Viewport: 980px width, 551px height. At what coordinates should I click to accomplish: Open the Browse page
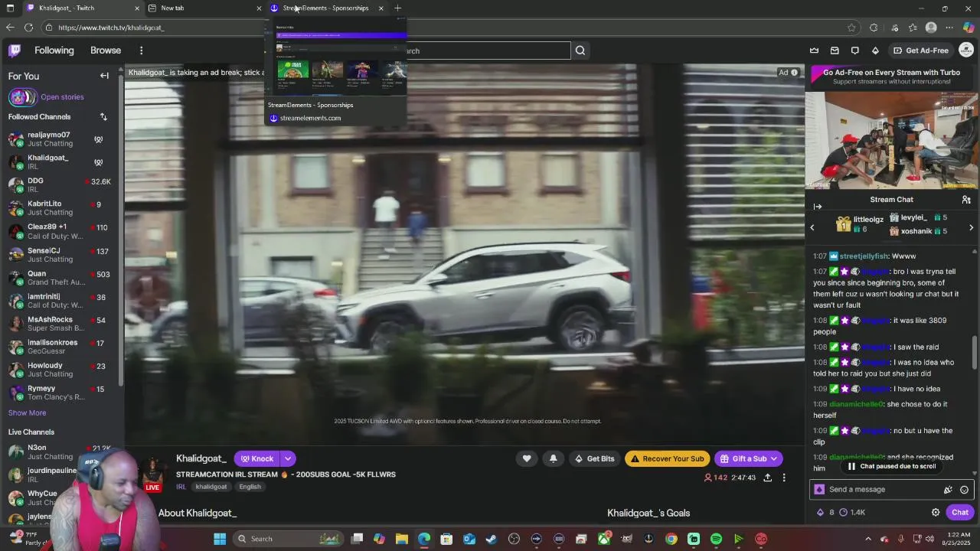(106, 51)
